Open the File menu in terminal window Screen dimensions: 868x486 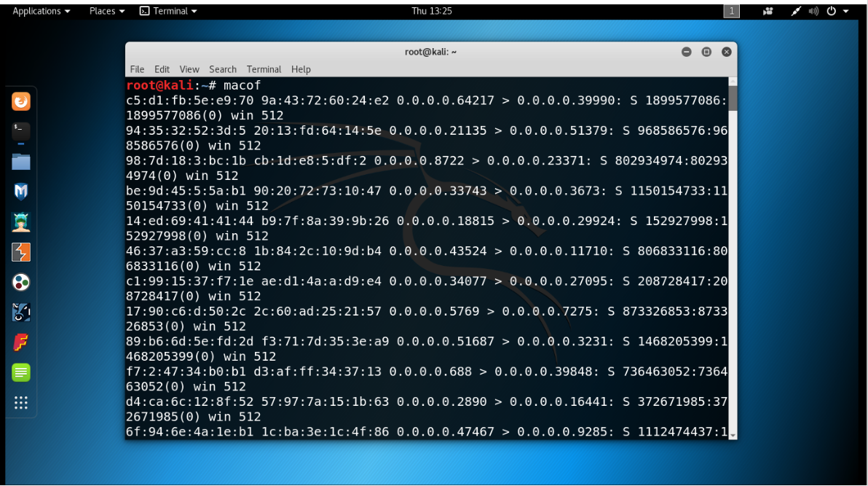tap(138, 69)
